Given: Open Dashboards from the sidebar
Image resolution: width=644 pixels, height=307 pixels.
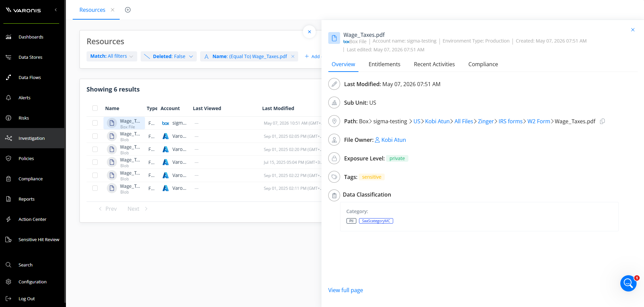Looking at the screenshot, I should tap(31, 37).
